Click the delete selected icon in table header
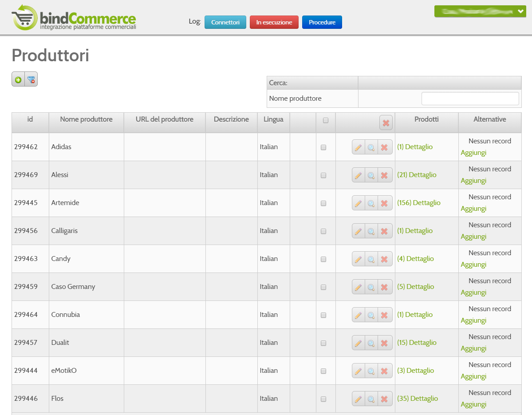This screenshot has height=415, width=532. pos(386,123)
